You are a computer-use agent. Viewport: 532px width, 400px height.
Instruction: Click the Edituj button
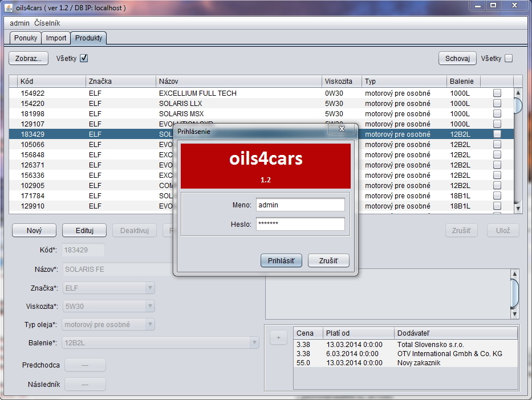point(84,231)
